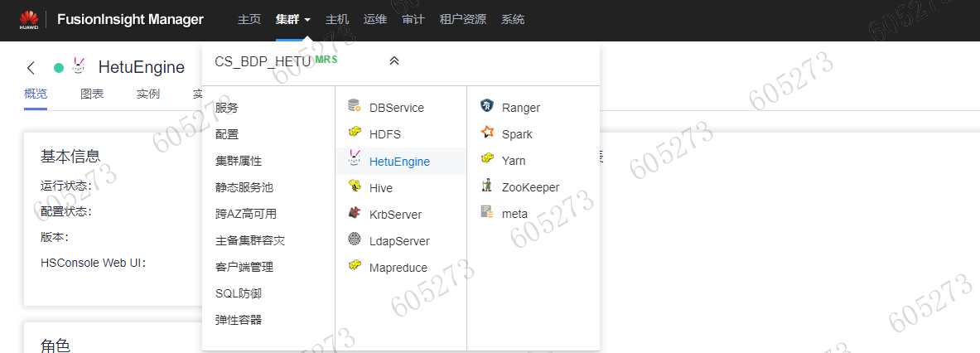This screenshot has height=353, width=980.
Task: Open the HDFS service link
Action: [385, 134]
